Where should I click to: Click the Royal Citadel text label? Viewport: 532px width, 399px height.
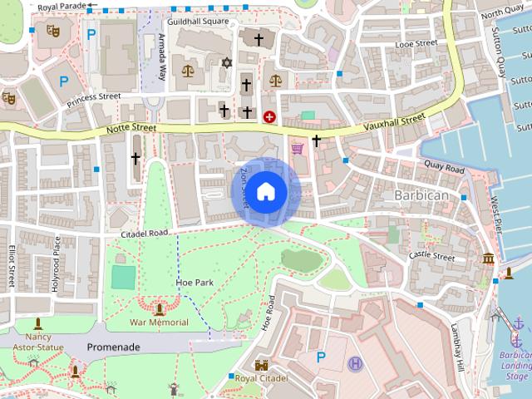coord(261,378)
